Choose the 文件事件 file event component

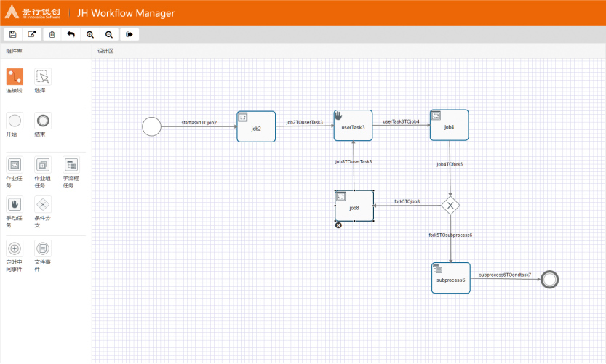point(43,248)
